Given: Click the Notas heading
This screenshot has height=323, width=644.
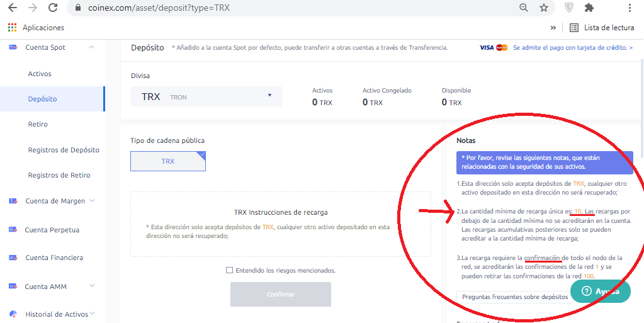Looking at the screenshot, I should (x=466, y=140).
